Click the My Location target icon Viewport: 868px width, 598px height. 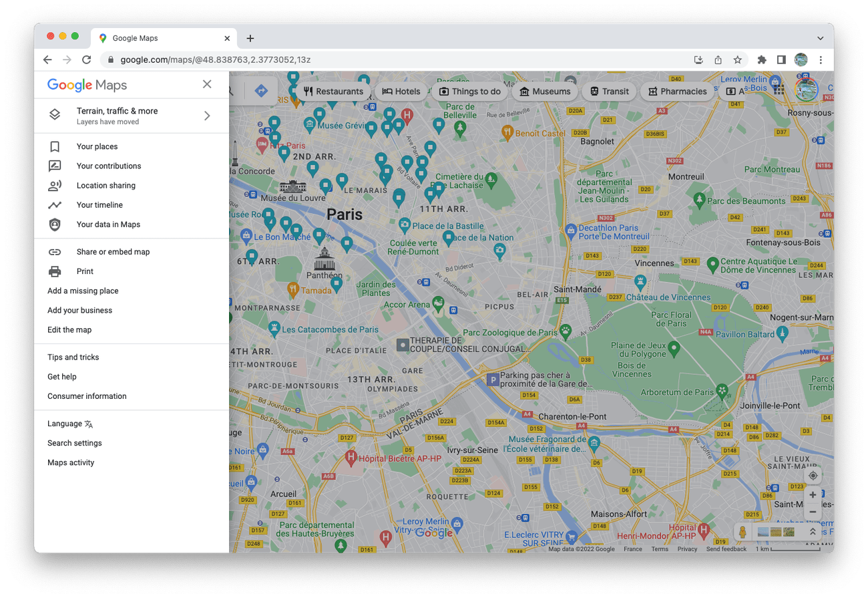click(x=813, y=476)
